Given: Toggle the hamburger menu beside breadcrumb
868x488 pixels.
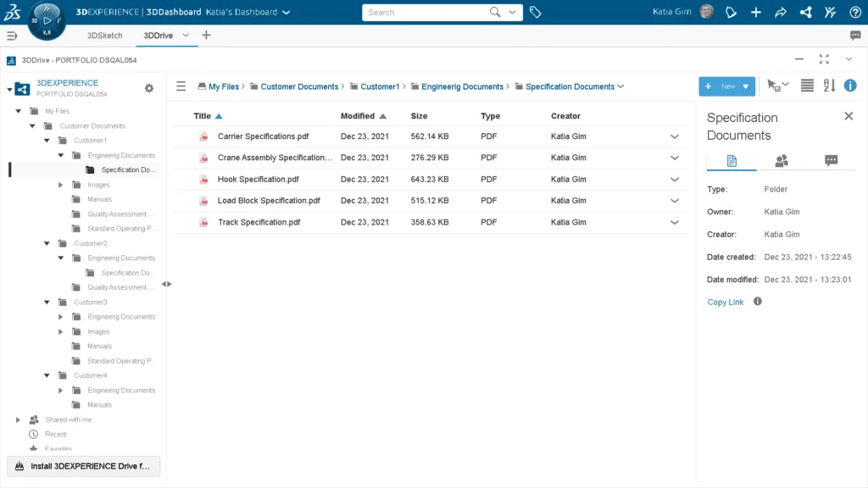Looking at the screenshot, I should (181, 86).
